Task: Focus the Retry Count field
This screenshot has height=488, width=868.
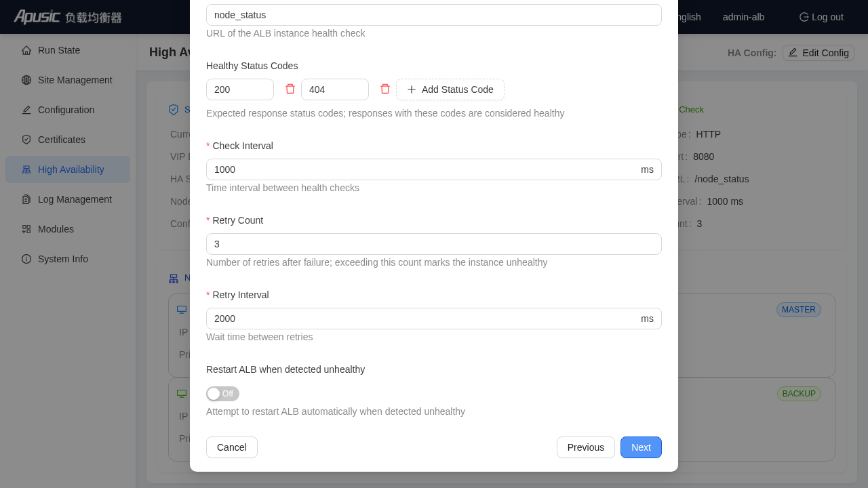Action: pos(434,244)
